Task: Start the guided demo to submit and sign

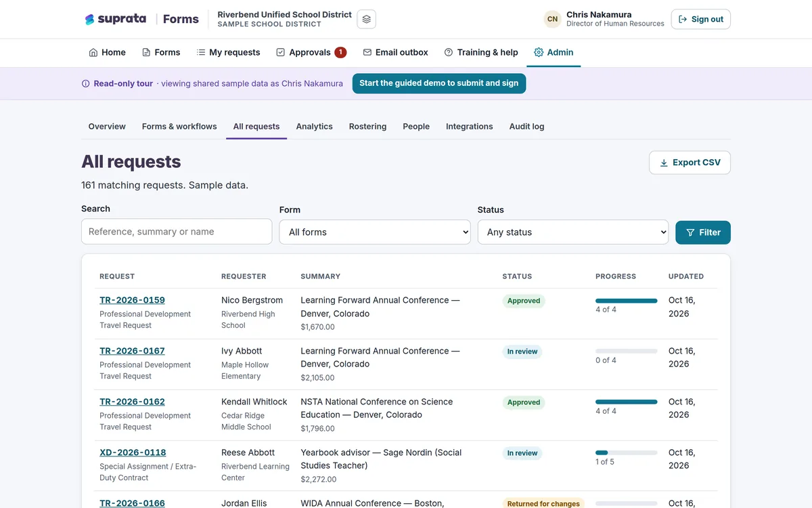Action: pos(439,83)
